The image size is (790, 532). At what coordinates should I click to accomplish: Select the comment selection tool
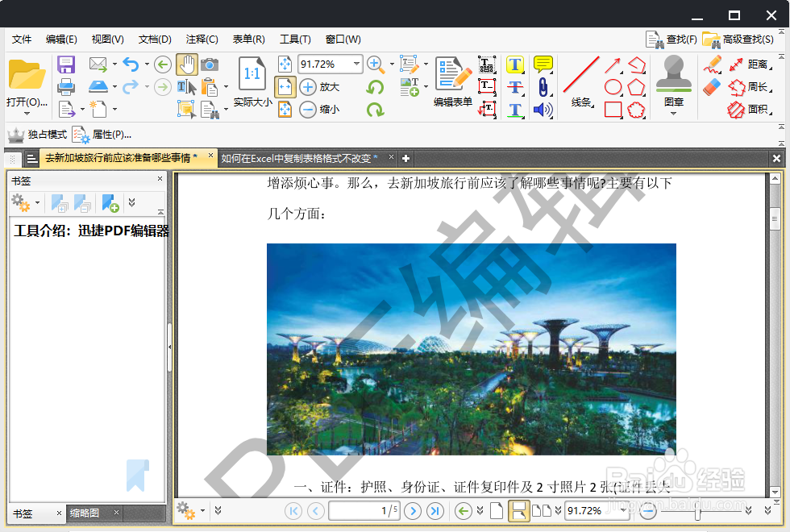click(x=186, y=109)
